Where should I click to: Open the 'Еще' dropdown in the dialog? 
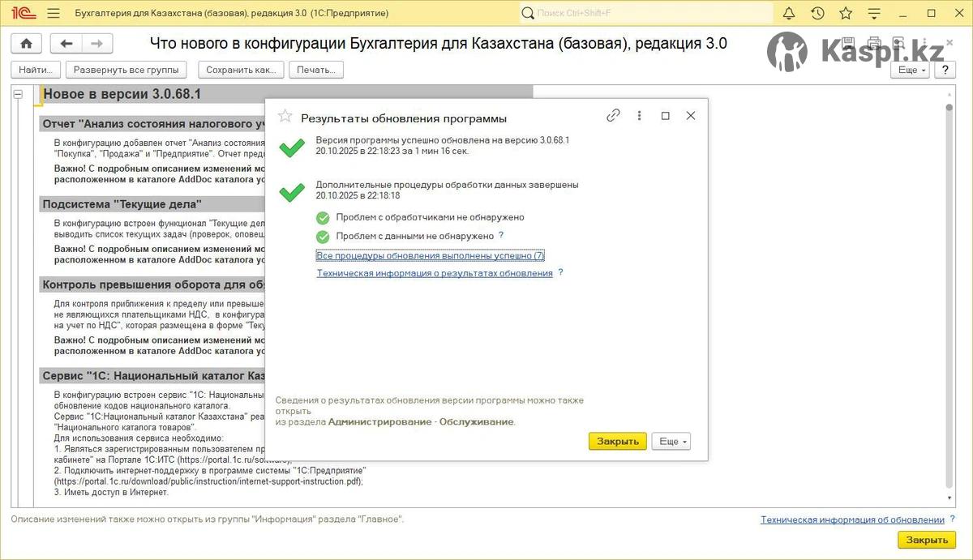coord(671,442)
